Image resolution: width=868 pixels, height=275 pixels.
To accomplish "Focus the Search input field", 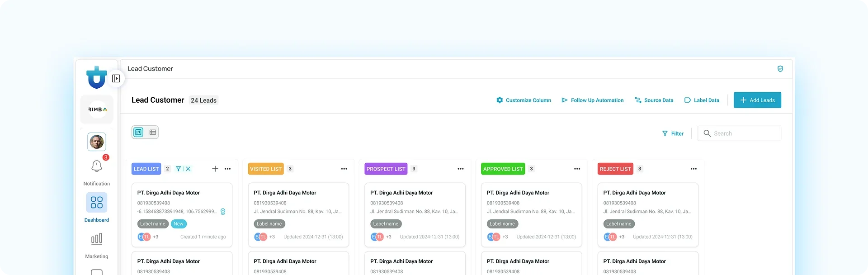I will coord(739,133).
